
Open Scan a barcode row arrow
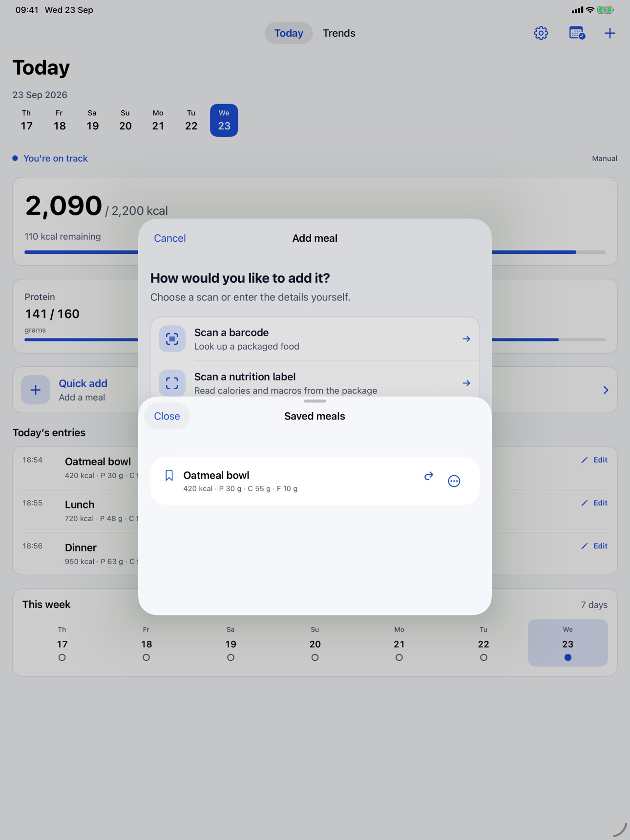click(466, 339)
